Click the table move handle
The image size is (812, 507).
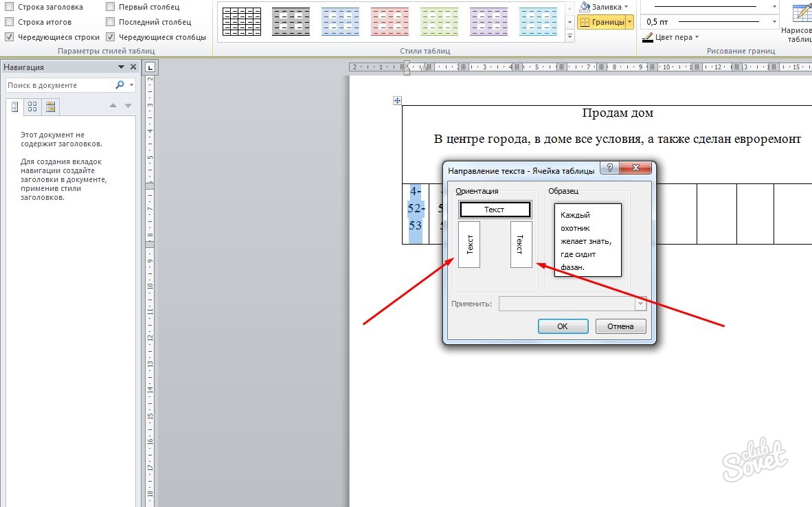[397, 100]
